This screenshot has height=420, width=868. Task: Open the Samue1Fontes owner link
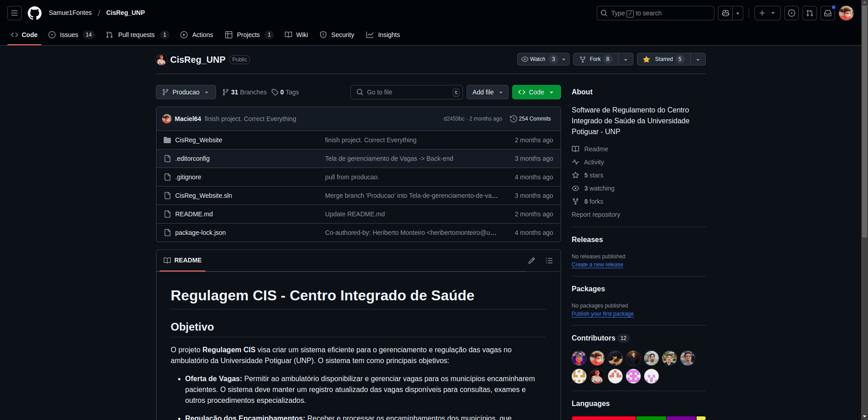[x=70, y=13]
